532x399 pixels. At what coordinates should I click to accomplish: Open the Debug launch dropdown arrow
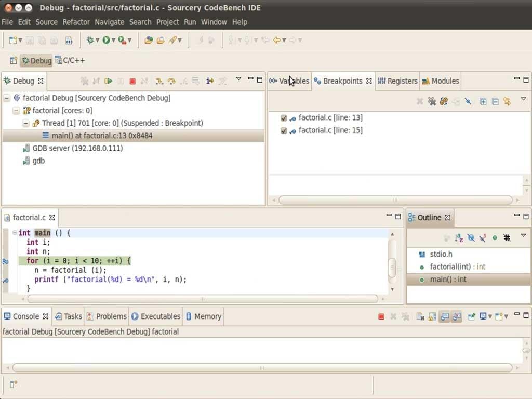pyautogui.click(x=97, y=41)
